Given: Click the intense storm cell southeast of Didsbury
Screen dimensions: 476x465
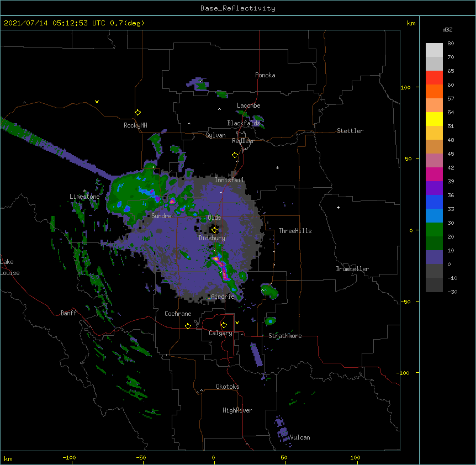Looking at the screenshot, I should click(x=221, y=267).
